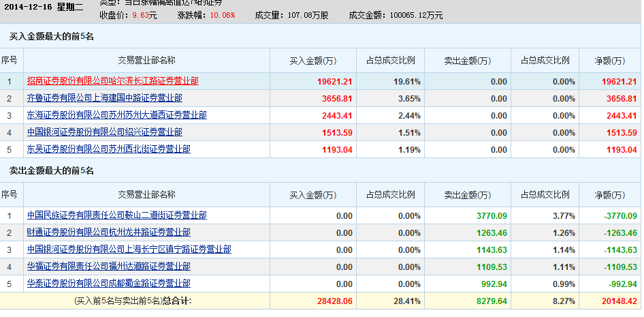This screenshot has height=317, width=644.
Task: Click 净额(万) value 1513.59 in 中国银河证券绍兴 row
Action: click(622, 133)
